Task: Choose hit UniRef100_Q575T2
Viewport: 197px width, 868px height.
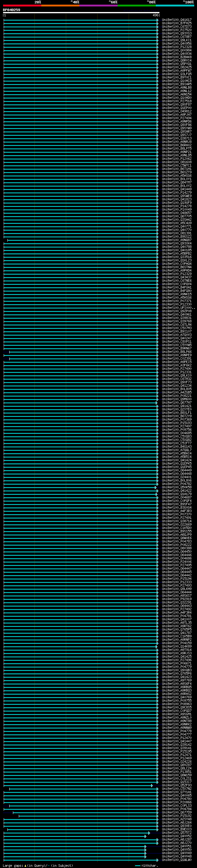Action: click(177, 833)
